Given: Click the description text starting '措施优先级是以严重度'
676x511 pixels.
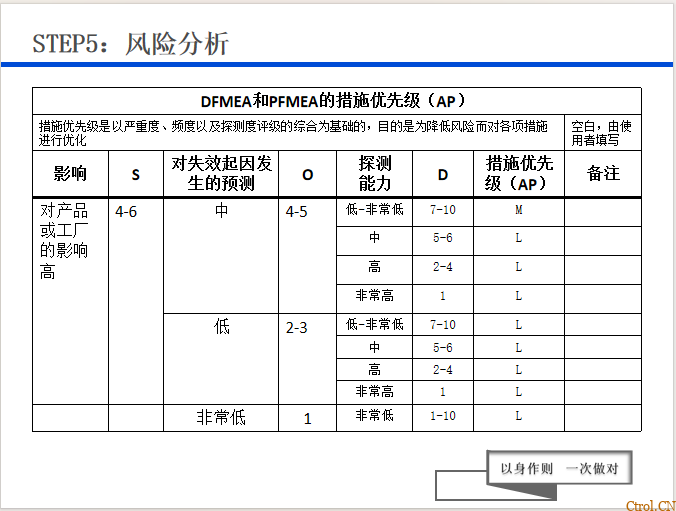Looking at the screenshot, I should point(293,133).
